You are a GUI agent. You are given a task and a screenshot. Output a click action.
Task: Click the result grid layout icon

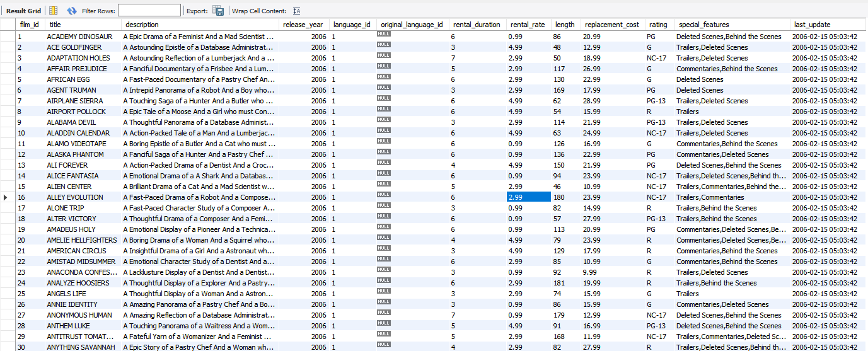(53, 11)
